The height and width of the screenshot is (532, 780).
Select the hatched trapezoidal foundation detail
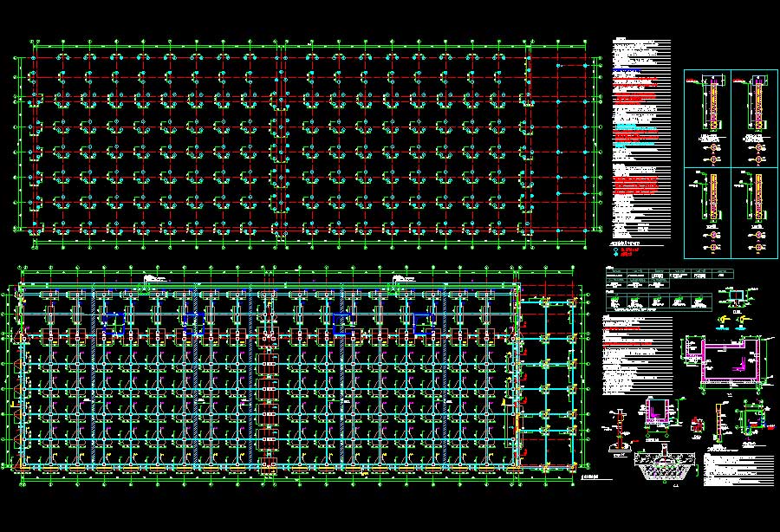point(664,464)
